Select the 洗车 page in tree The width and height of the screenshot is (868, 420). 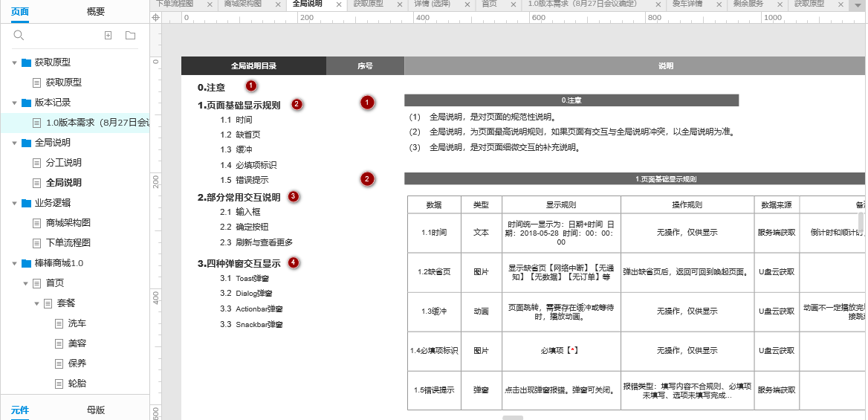(x=77, y=323)
